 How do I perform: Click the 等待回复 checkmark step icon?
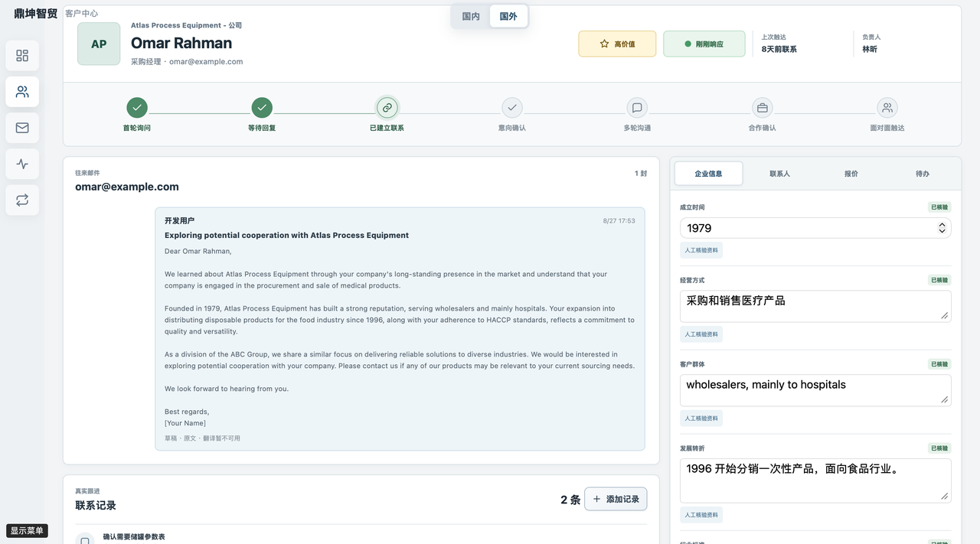point(262,108)
